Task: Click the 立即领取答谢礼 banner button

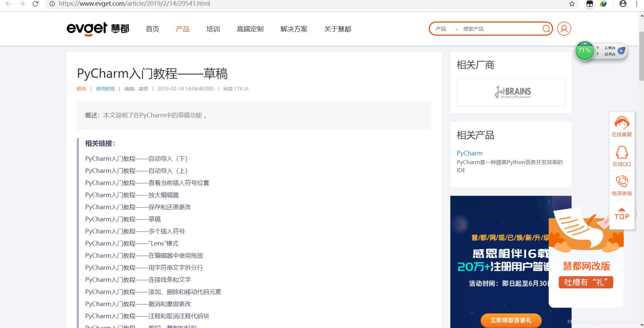Action: pos(511,320)
